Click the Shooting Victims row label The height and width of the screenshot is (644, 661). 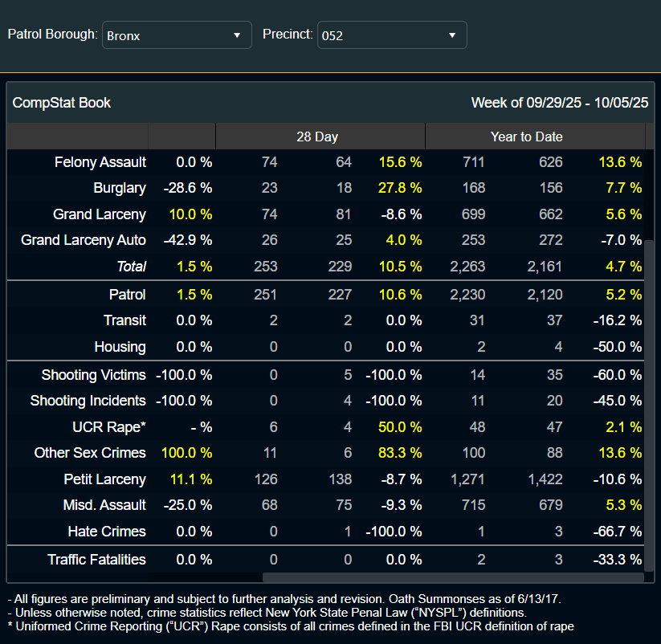[93, 375]
